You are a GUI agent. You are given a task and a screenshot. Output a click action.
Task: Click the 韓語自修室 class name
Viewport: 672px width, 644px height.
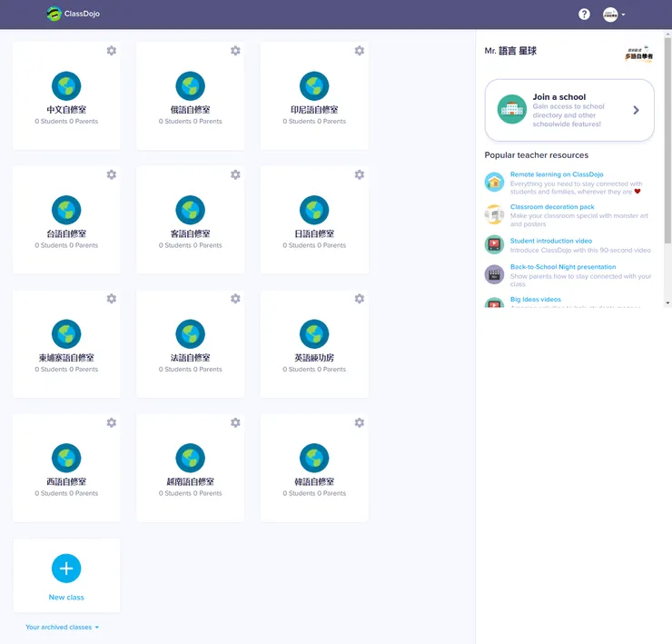(x=314, y=481)
